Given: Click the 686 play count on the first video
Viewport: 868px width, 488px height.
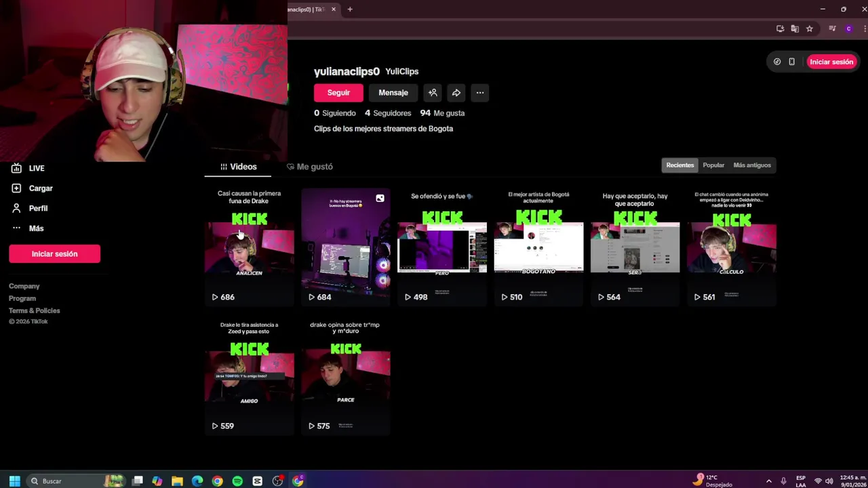Looking at the screenshot, I should tap(223, 297).
